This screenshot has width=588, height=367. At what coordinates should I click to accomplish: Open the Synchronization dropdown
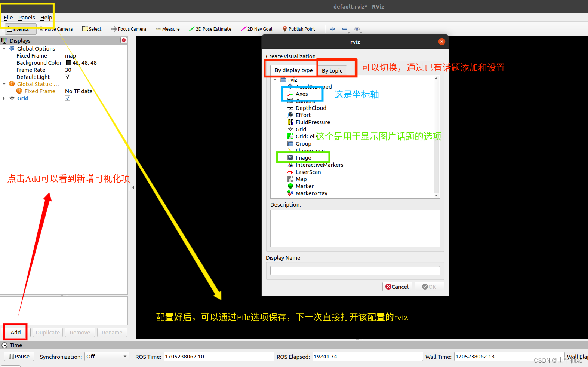click(x=107, y=357)
